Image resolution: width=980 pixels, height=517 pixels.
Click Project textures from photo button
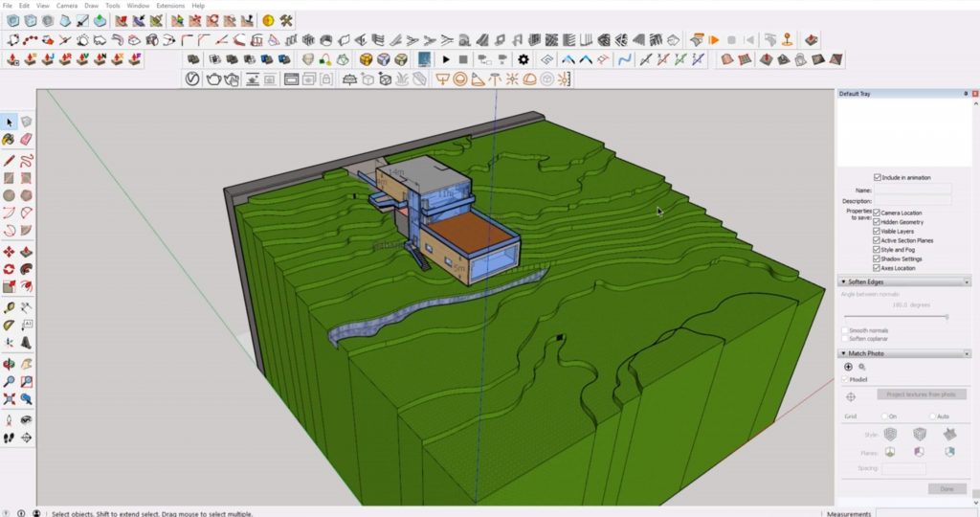[x=922, y=394]
